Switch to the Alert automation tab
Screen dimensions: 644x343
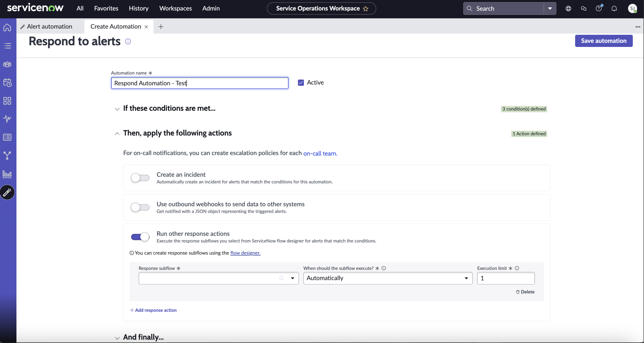[x=50, y=27]
